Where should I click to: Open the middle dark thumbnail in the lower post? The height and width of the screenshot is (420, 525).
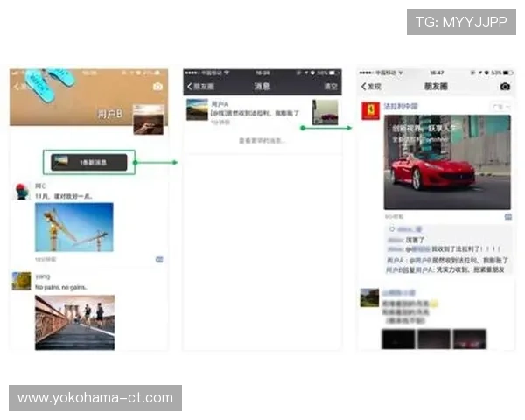click(434, 339)
